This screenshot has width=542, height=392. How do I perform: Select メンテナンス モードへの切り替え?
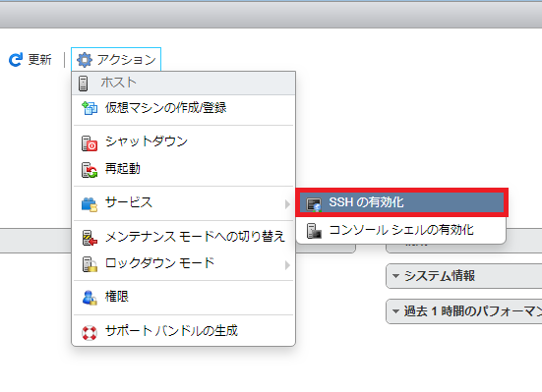coord(183,237)
